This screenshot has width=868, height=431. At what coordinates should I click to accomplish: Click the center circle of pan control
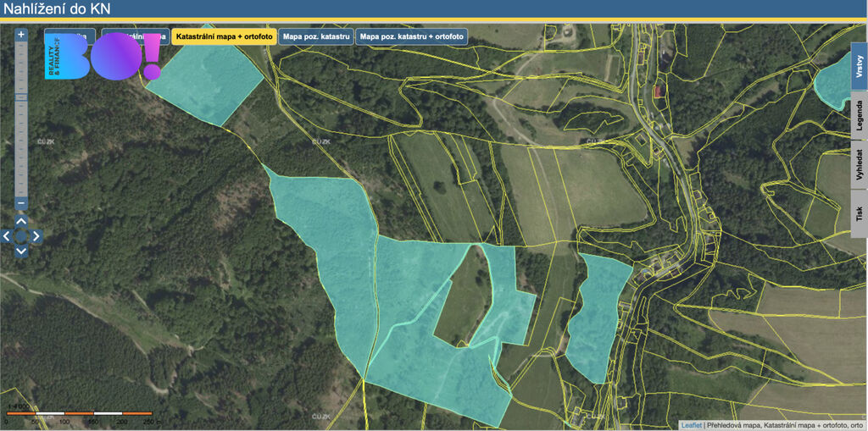[x=22, y=236]
